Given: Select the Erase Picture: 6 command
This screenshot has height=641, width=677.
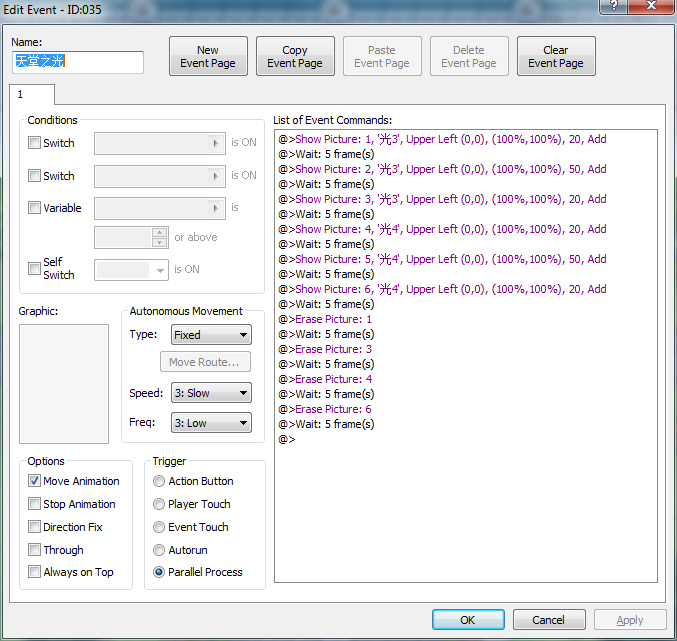Looking at the screenshot, I should tap(325, 409).
